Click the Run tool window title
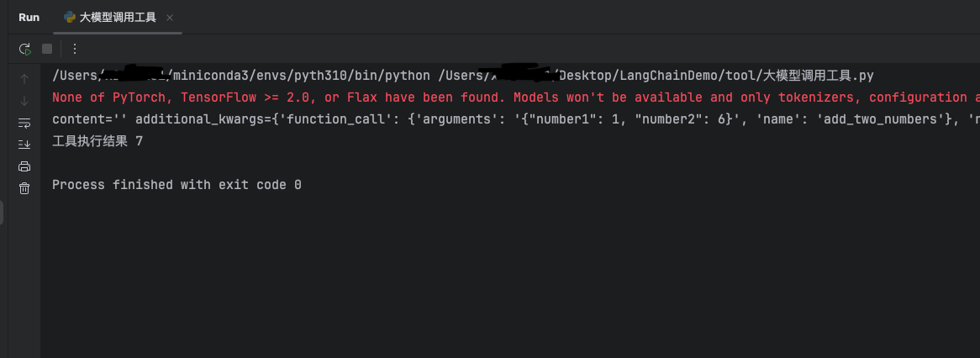The height and width of the screenshot is (358, 980). (x=29, y=18)
